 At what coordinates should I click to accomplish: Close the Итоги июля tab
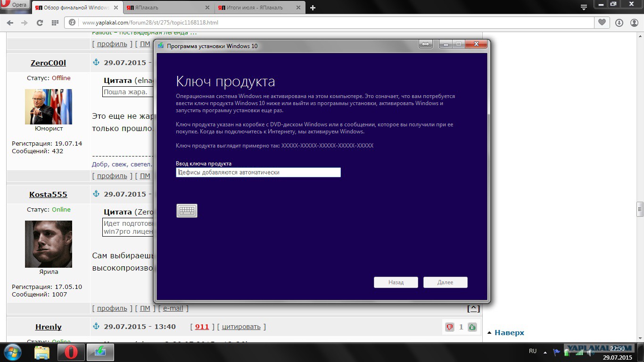coord(299,8)
